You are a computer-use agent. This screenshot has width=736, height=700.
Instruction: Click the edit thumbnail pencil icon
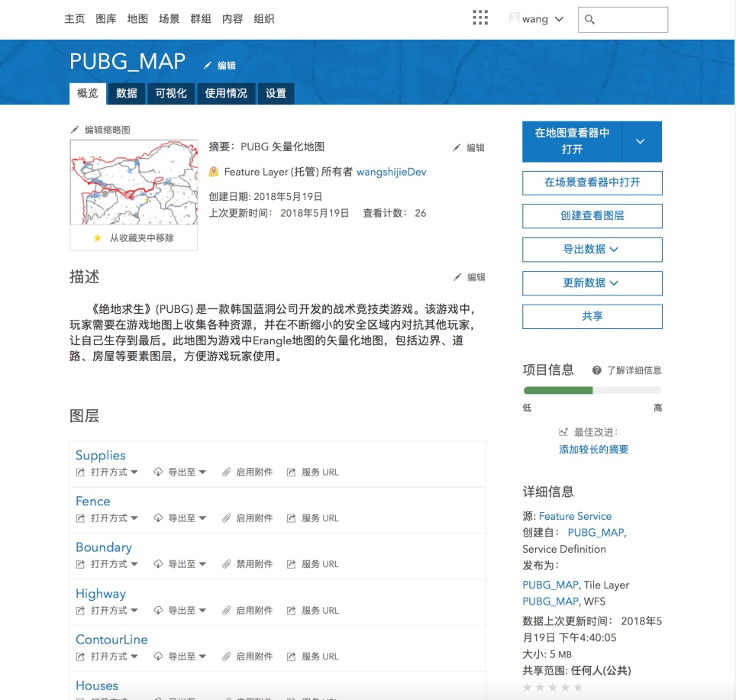(x=75, y=130)
